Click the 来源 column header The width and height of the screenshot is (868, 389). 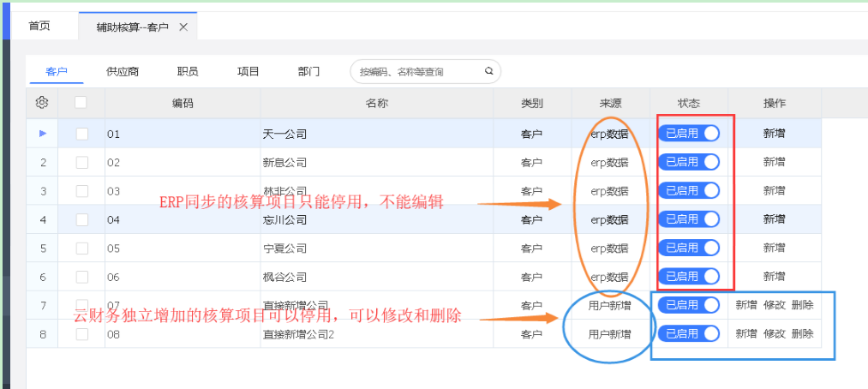point(611,103)
